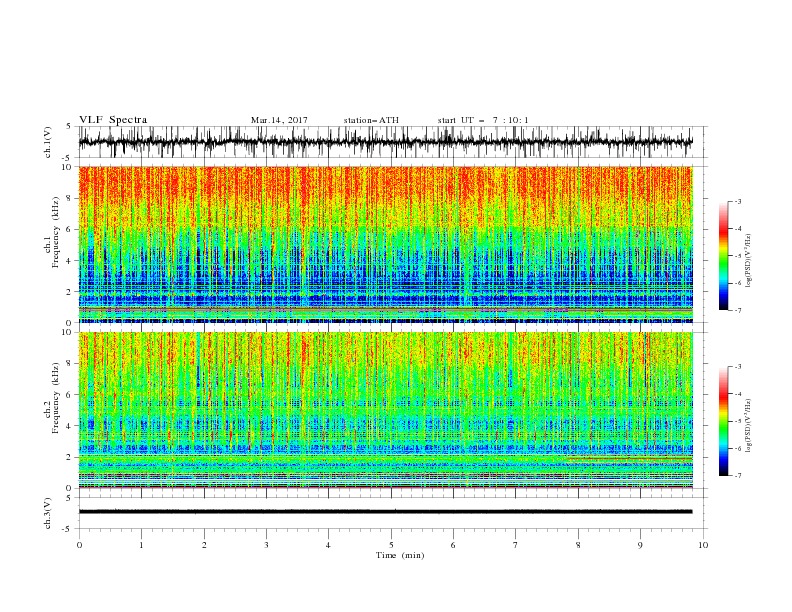
Task: Click time axis tick label "8"
Action: tap(578, 545)
